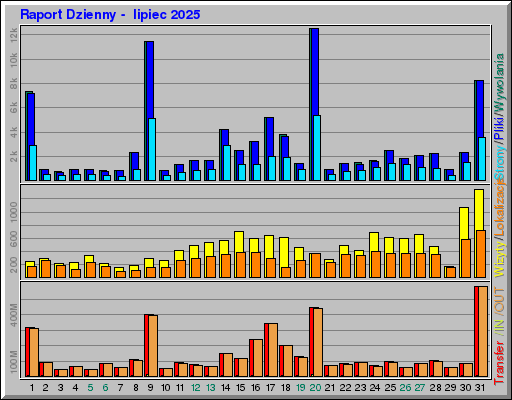Screen dimensions: 512x400
Task: Select the cyan pages bar for day 1
Action: (x=33, y=163)
